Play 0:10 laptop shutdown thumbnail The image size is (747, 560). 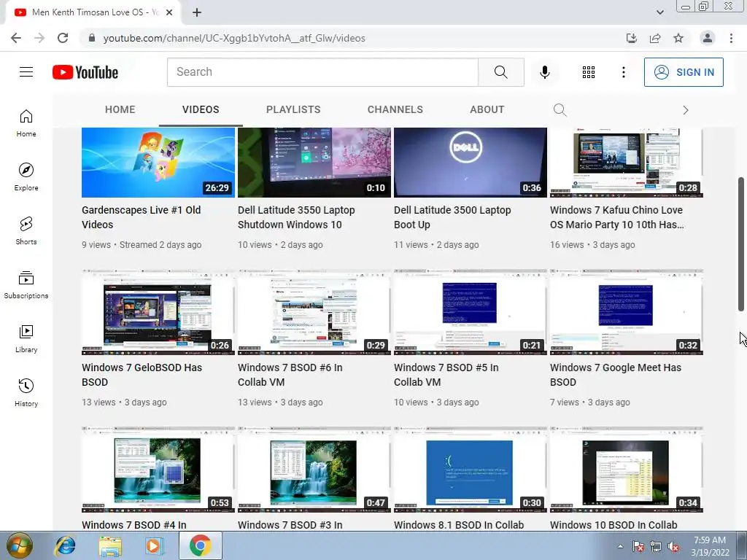pyautogui.click(x=314, y=163)
